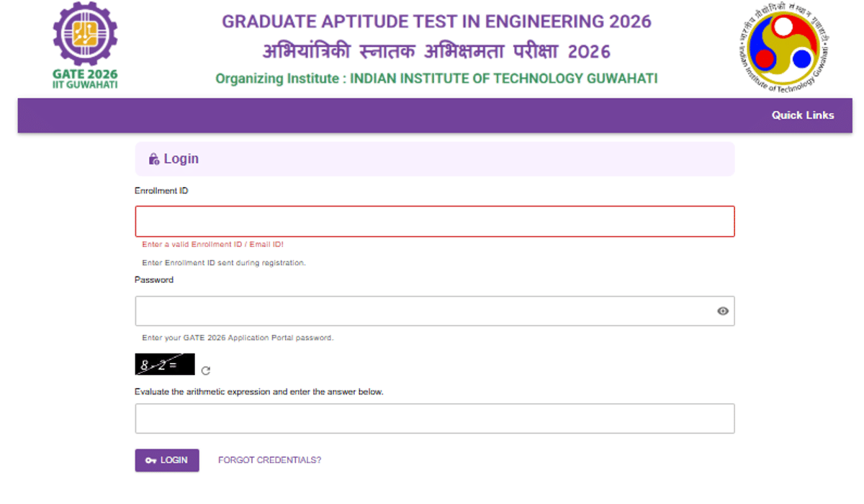Viewport: 864px width, 504px height.
Task: Open the Quick Links menu
Action: [803, 114]
